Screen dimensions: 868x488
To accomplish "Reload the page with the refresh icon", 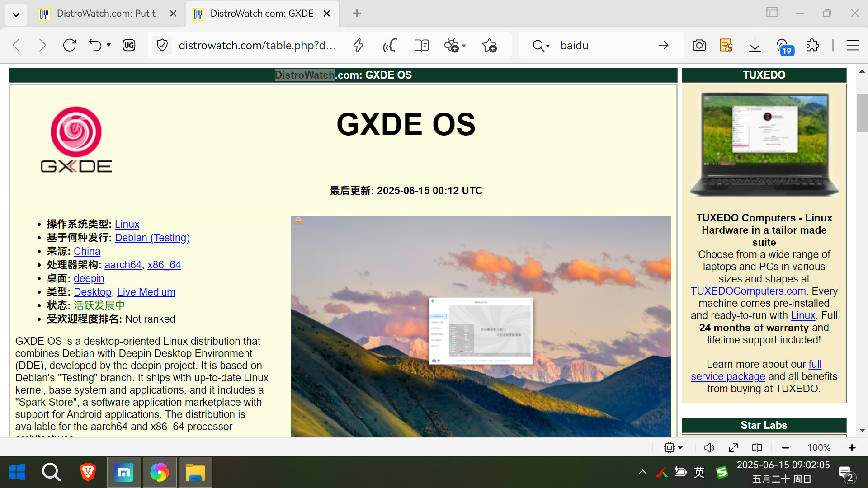I will [70, 45].
